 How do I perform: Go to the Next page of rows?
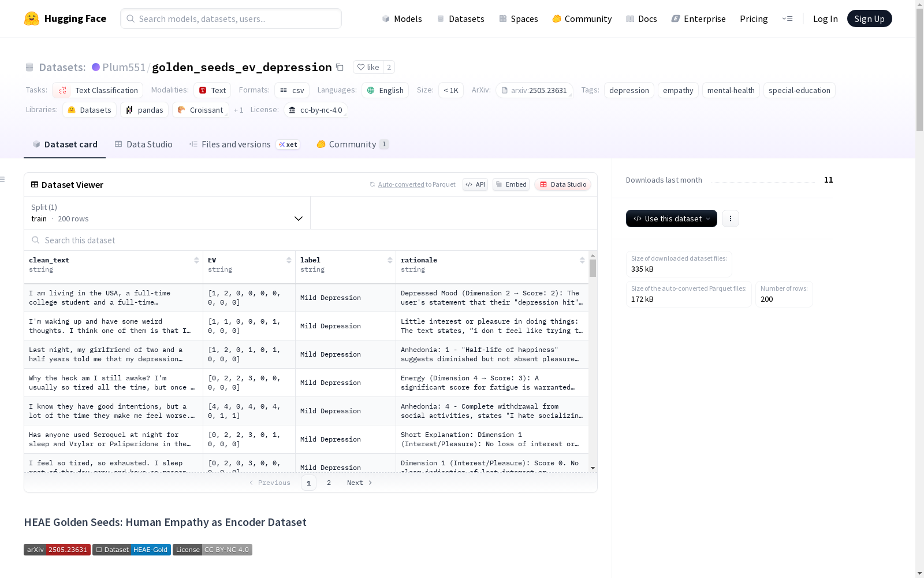359,483
